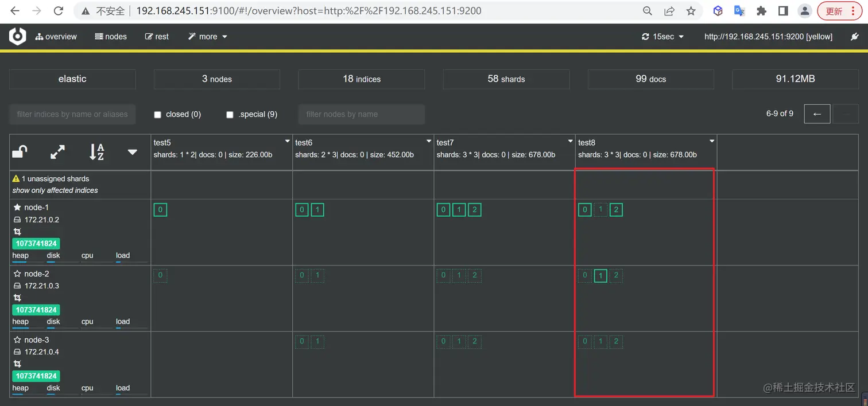Open test8 index dropdown menu

tap(712, 141)
